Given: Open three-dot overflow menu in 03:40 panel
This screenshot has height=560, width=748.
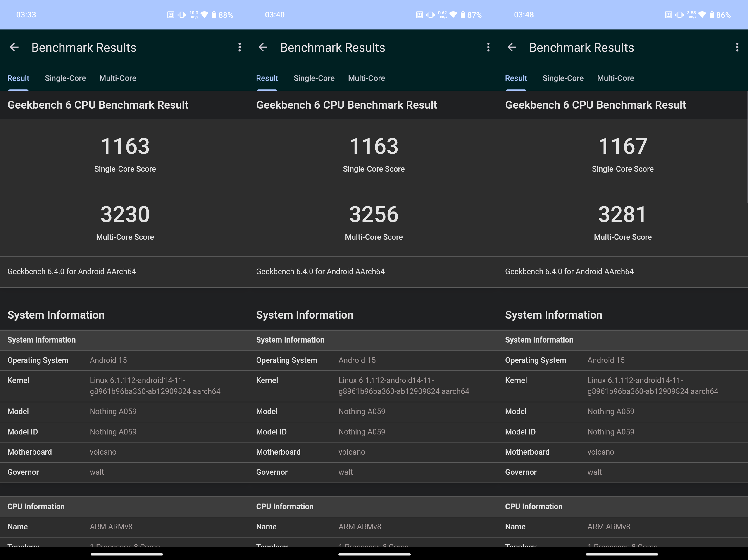Looking at the screenshot, I should click(x=488, y=47).
